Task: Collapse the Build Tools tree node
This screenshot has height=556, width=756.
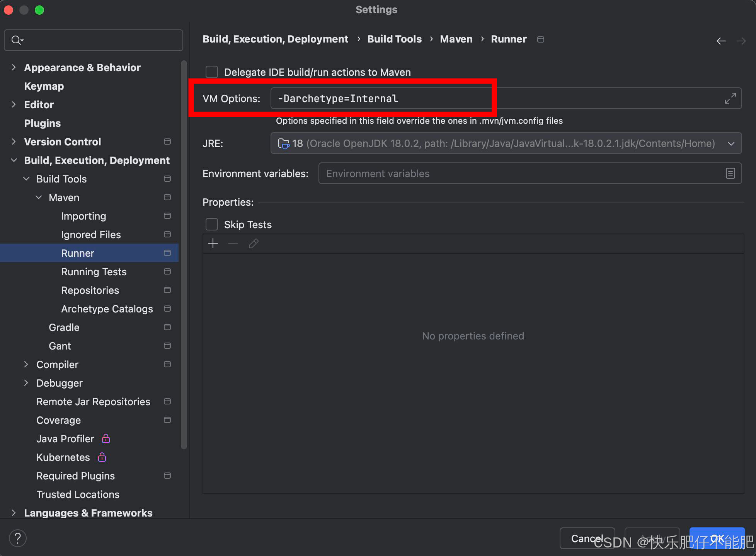Action: pos(26,179)
